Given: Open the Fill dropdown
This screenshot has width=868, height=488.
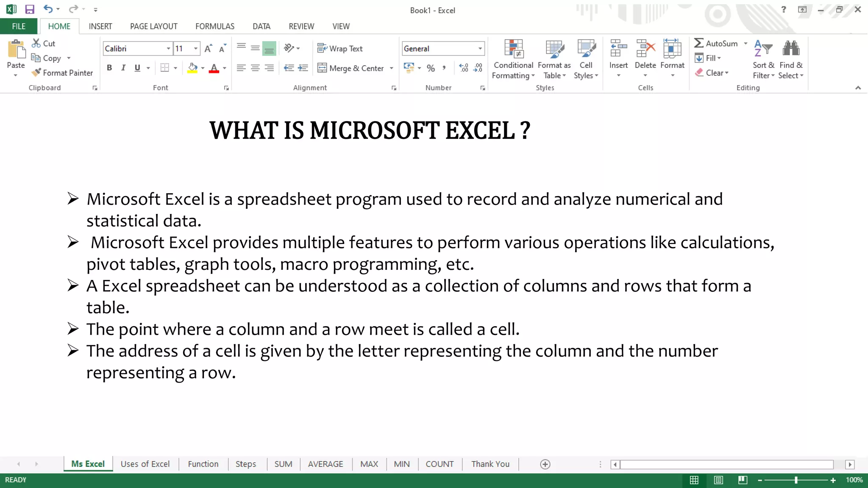Looking at the screenshot, I should click(708, 58).
